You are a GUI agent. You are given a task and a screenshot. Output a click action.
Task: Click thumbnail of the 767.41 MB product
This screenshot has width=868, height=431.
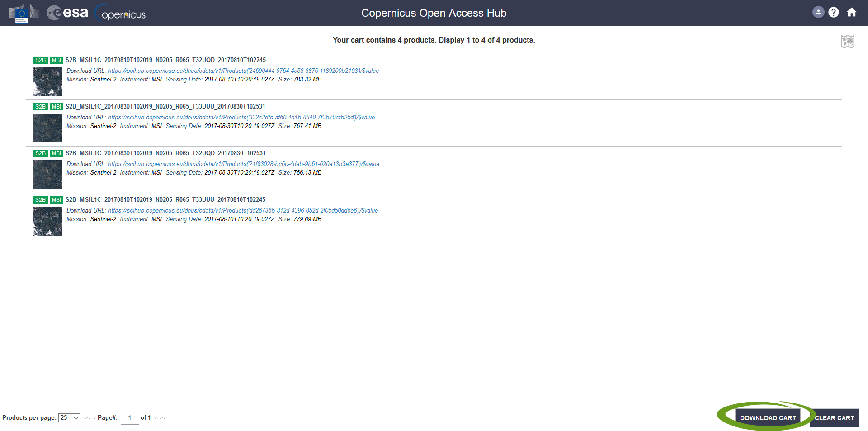[47, 128]
